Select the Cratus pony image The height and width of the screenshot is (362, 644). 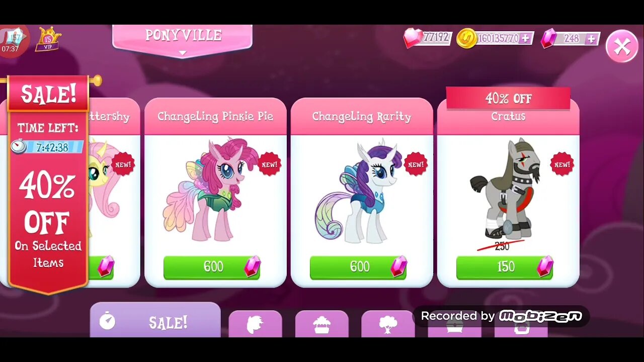tap(505, 188)
